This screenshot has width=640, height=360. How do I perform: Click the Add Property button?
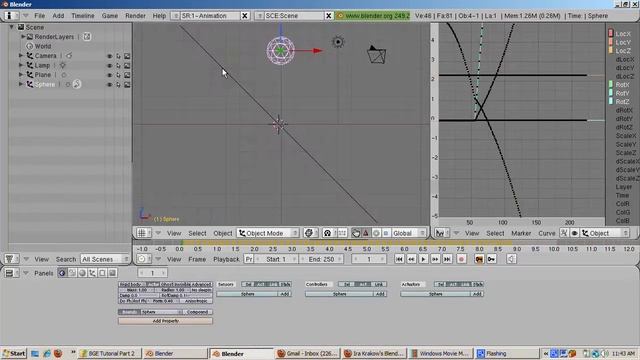165,321
